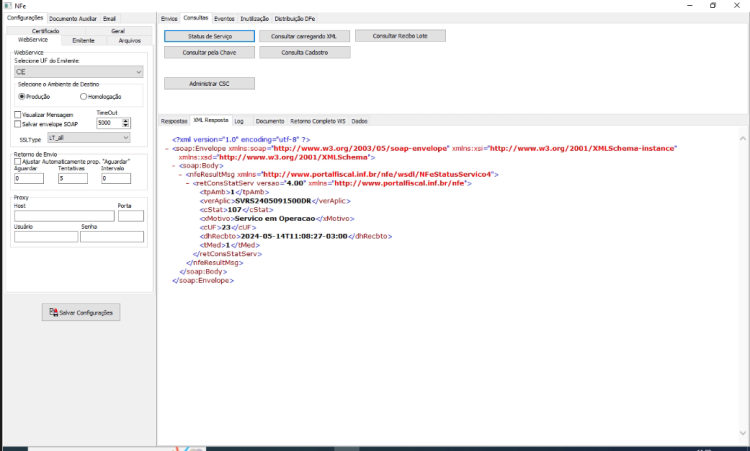
Task: Toggle Salvar envelope SOAP checkbox
Action: pyautogui.click(x=18, y=124)
